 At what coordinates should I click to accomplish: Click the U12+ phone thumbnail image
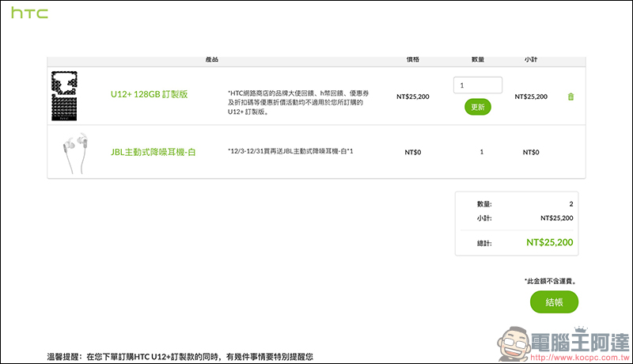coord(64,96)
